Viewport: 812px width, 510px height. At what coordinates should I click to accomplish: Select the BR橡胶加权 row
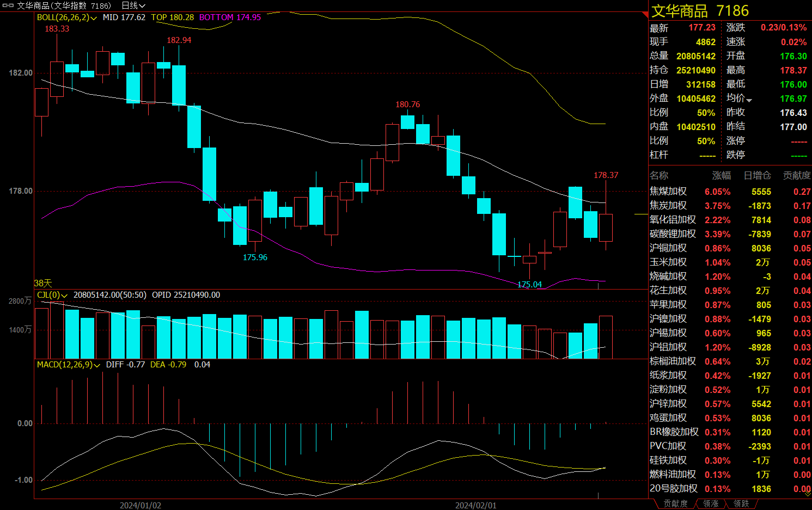click(x=730, y=432)
